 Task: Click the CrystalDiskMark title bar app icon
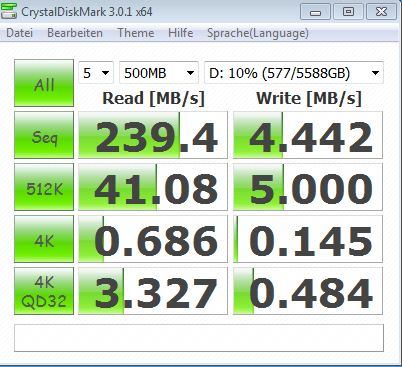pyautogui.click(x=9, y=12)
